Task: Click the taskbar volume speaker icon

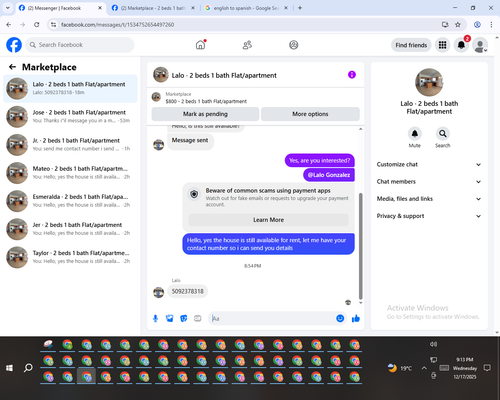Action: [x=433, y=344]
